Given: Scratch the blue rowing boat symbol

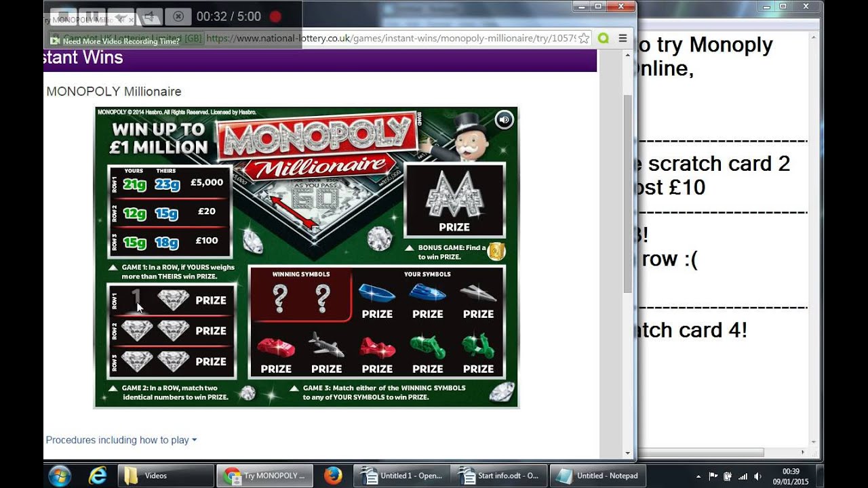Looking at the screenshot, I should (377, 293).
